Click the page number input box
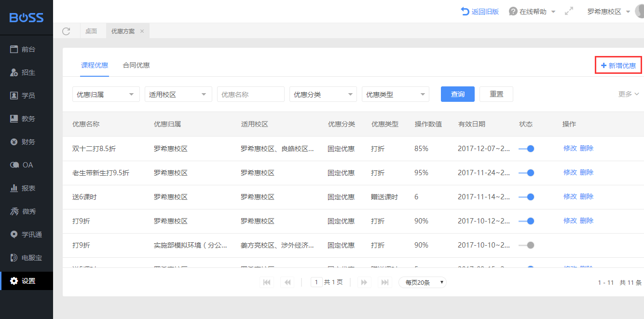 pos(316,282)
